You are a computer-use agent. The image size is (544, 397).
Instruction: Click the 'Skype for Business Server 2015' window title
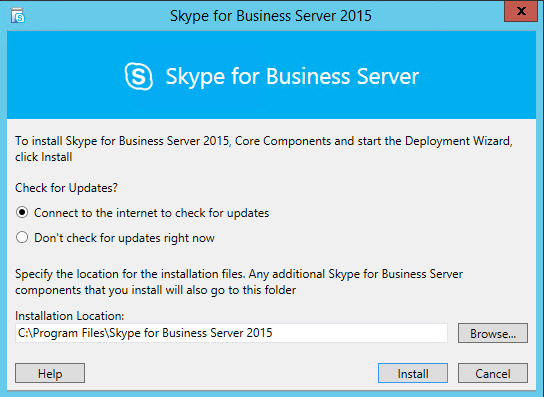[x=271, y=16]
